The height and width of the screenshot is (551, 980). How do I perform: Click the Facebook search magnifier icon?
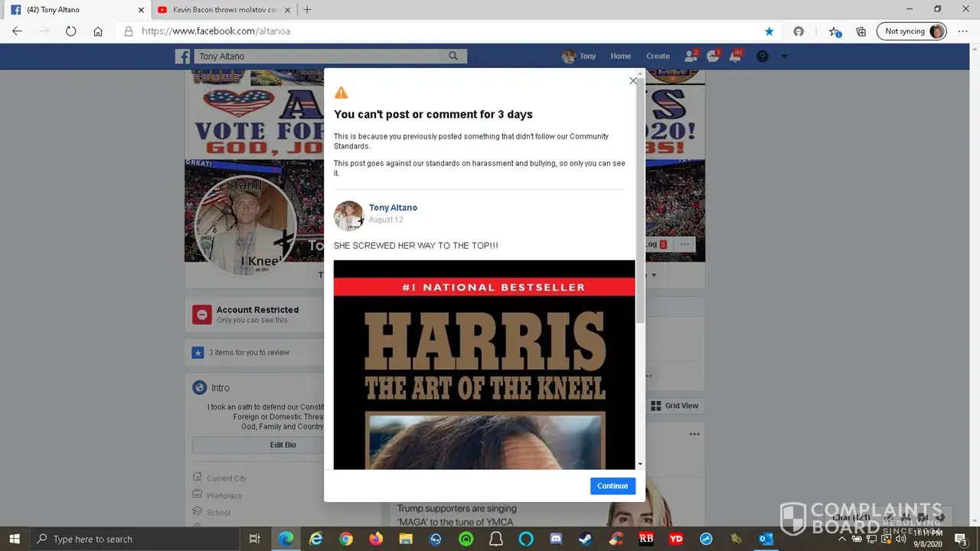(453, 56)
